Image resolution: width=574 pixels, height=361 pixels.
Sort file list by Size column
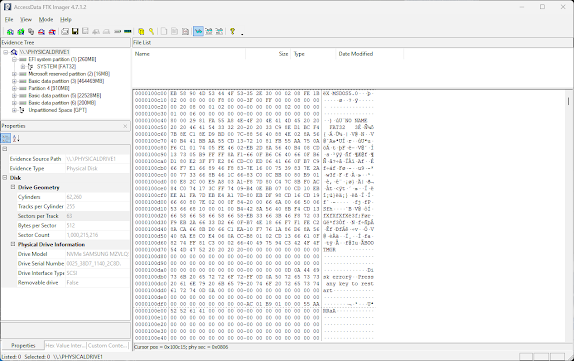point(268,54)
